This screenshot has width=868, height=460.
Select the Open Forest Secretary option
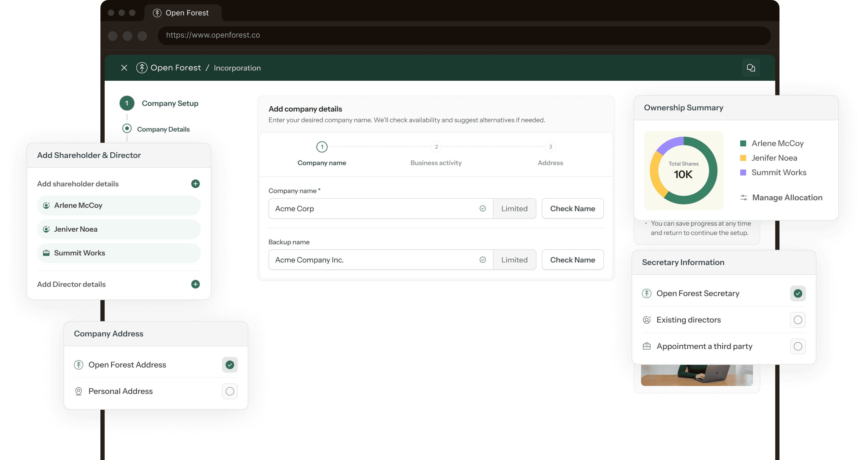coord(797,293)
